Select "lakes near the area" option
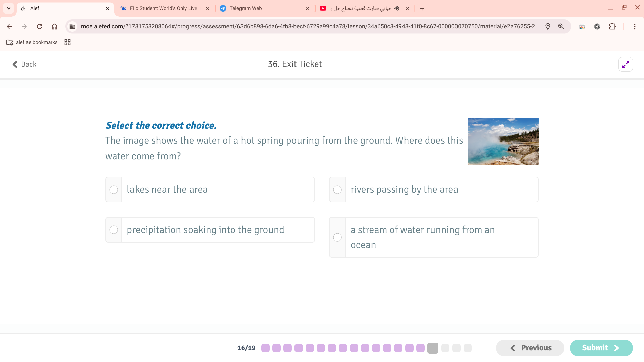Image resolution: width=644 pixels, height=362 pixels. click(114, 190)
